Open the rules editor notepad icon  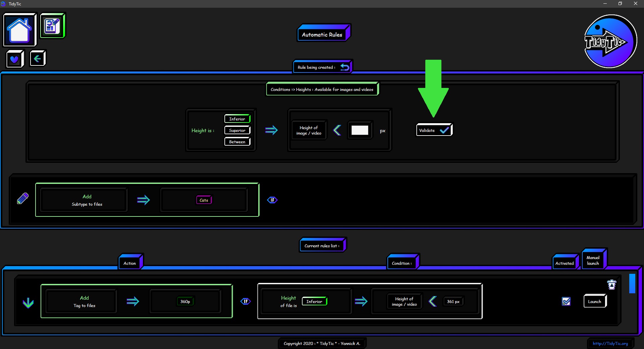pyautogui.click(x=53, y=26)
